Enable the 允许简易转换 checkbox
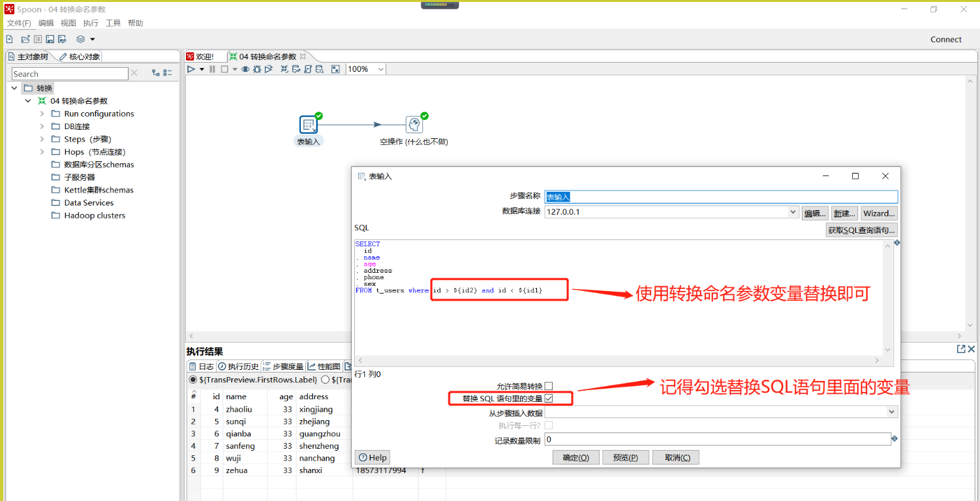The image size is (980, 501). pyautogui.click(x=549, y=386)
